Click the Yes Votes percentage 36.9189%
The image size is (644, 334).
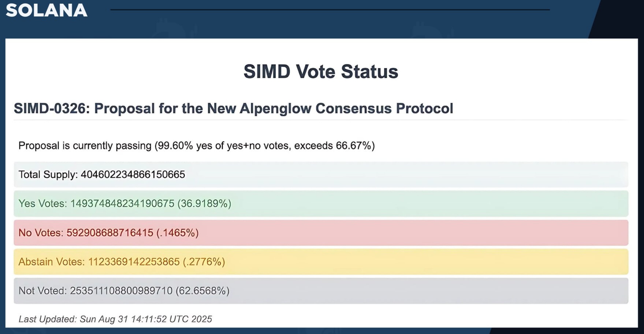(x=204, y=203)
